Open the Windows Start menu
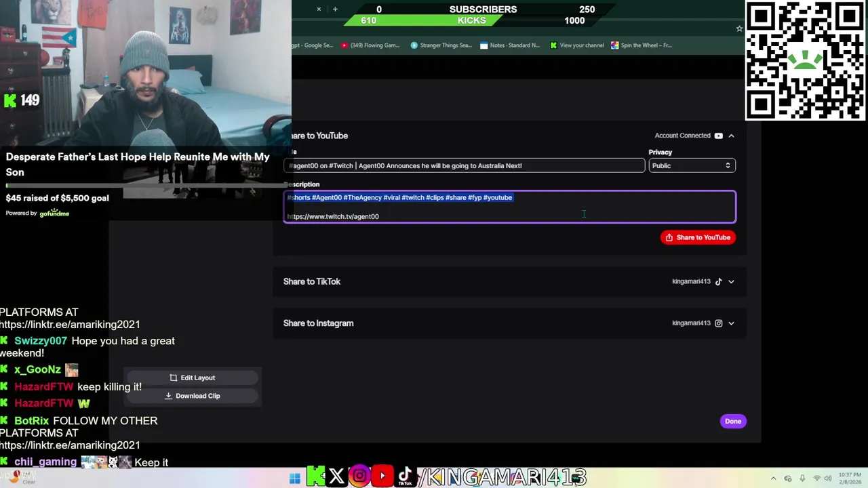The width and height of the screenshot is (868, 488). coord(294,479)
